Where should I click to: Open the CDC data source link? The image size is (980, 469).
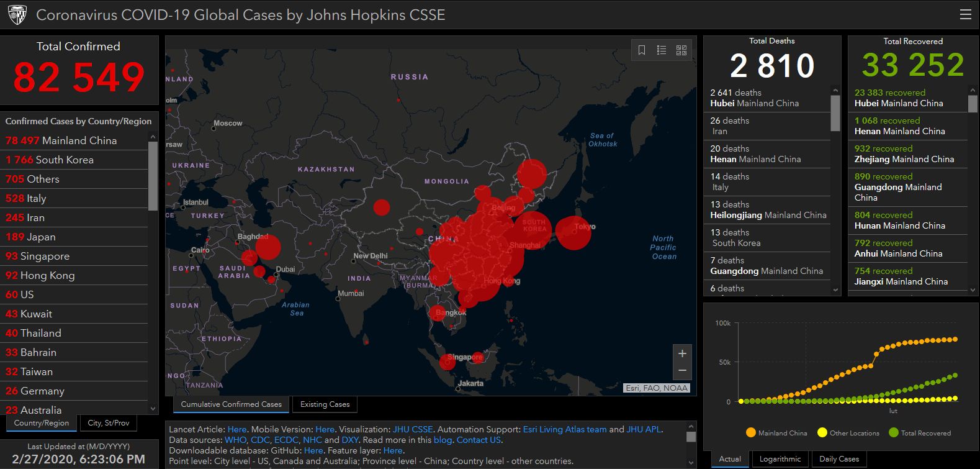(260, 440)
